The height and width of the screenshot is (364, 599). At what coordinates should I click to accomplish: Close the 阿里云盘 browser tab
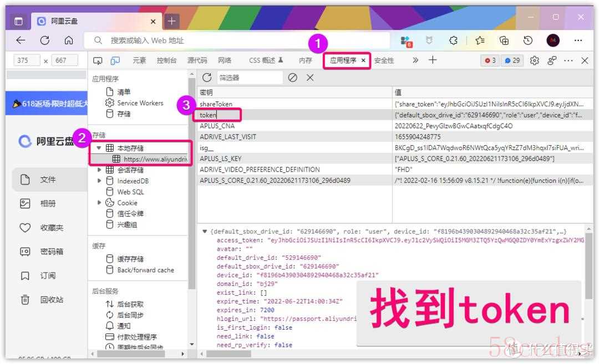pyautogui.click(x=153, y=22)
